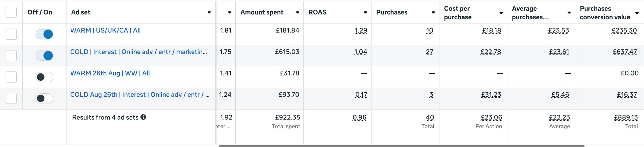644x147 pixels.
Task: Enable the COLD Aug 26th ad set toggle
Action: click(44, 98)
